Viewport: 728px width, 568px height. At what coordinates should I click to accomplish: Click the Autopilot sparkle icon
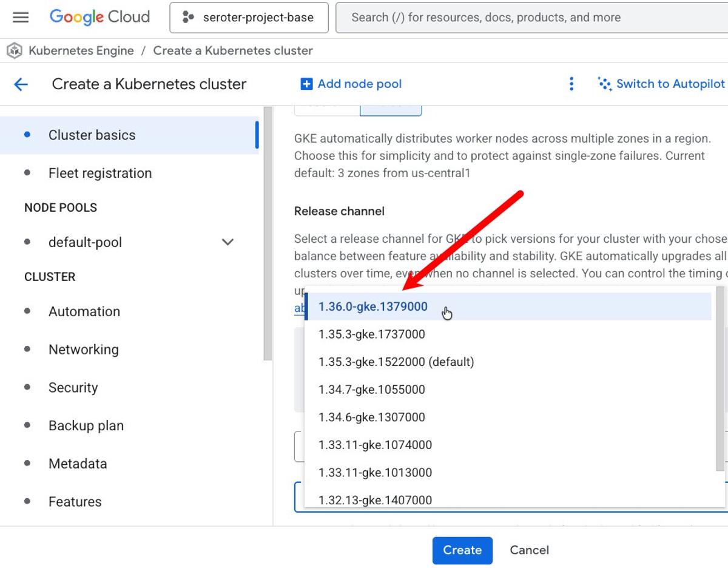604,84
